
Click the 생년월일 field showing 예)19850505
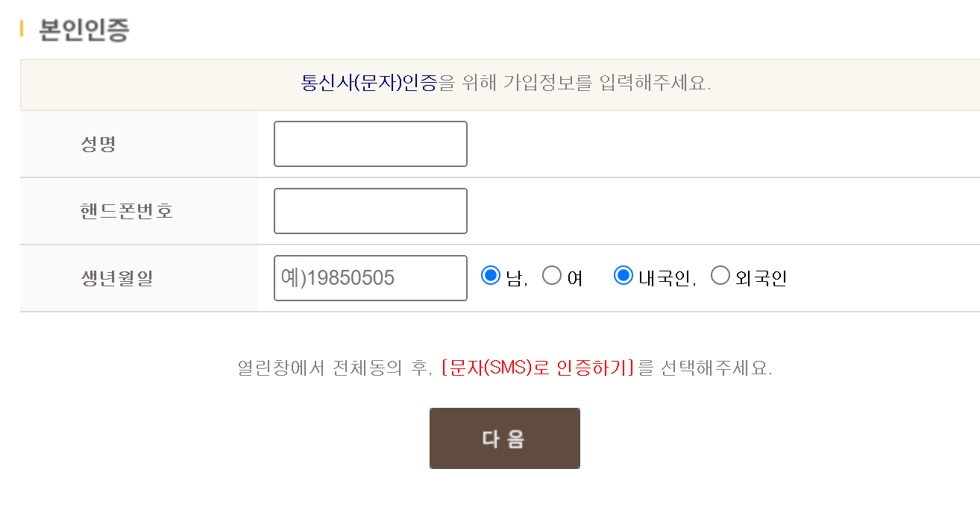click(x=370, y=277)
